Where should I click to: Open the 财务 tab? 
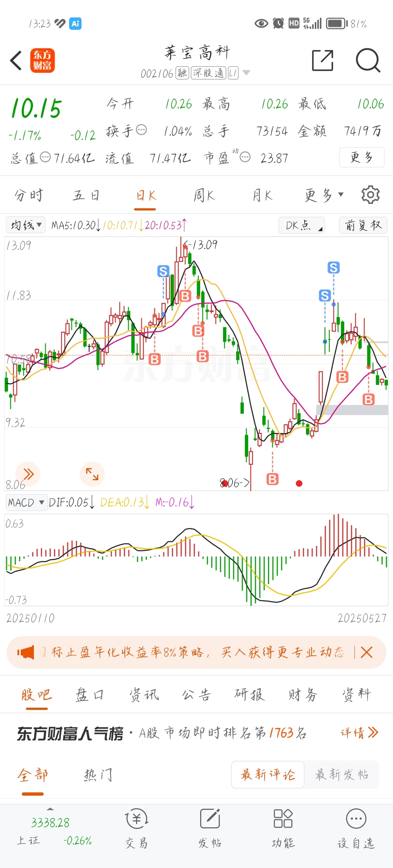(303, 695)
